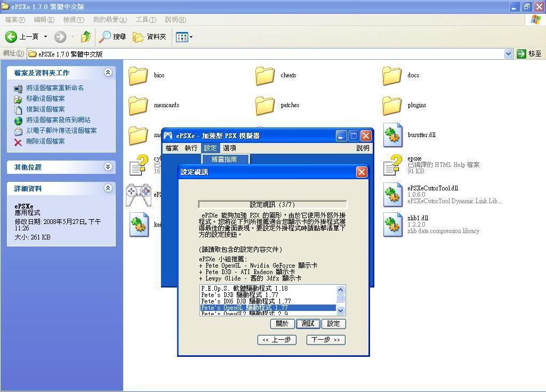The image size is (546, 392).
Task: Open the ePSXe 執行 menu
Action: pos(191,148)
